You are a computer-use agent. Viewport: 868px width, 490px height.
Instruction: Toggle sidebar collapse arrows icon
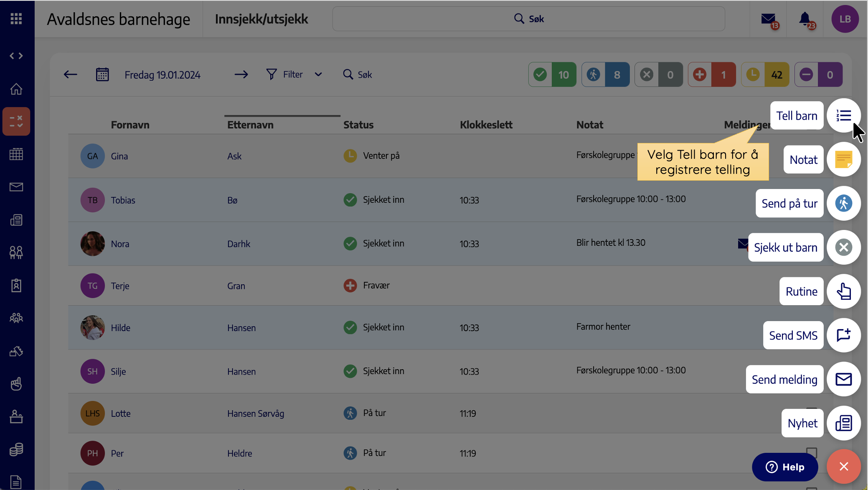[x=16, y=56]
